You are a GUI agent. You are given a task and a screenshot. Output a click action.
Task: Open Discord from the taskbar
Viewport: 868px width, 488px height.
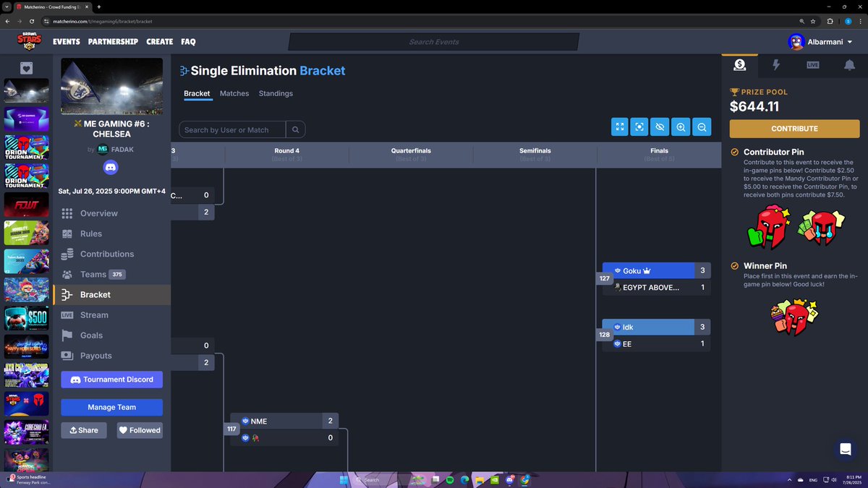(510, 479)
